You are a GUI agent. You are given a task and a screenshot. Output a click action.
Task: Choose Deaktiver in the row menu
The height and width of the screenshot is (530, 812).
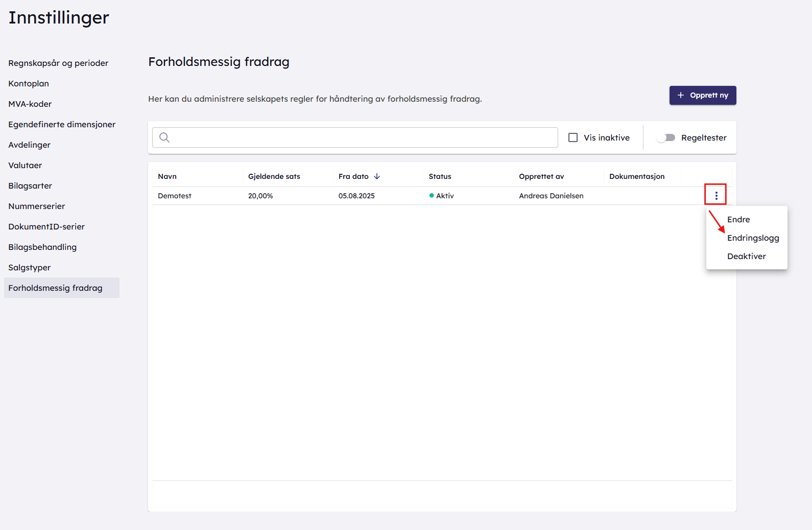[x=746, y=256]
